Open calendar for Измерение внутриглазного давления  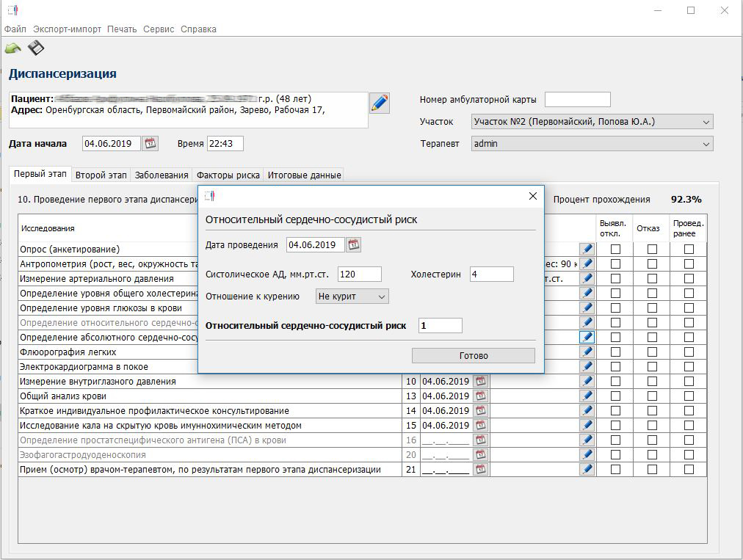point(480,382)
